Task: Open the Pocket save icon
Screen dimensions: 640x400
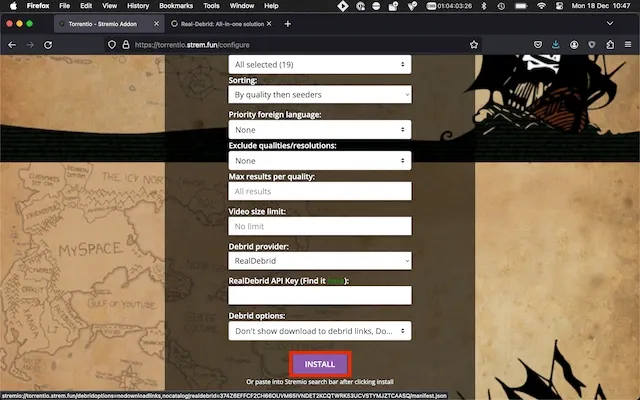Action: [538, 45]
